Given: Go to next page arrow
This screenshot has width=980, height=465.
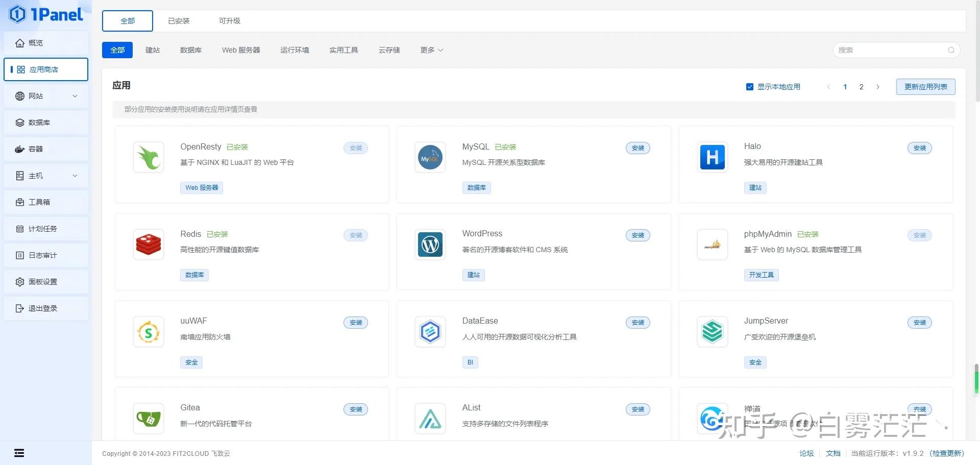Looking at the screenshot, I should tap(878, 87).
